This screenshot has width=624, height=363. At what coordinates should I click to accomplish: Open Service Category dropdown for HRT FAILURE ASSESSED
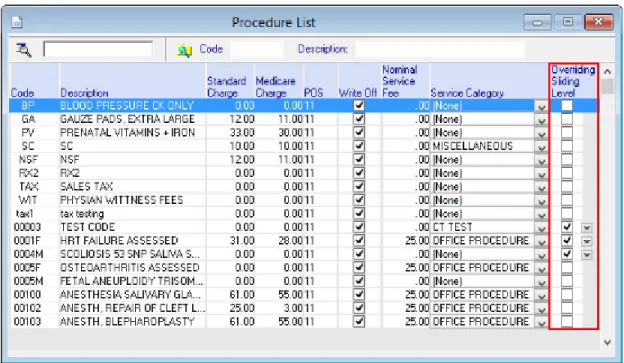(x=541, y=241)
